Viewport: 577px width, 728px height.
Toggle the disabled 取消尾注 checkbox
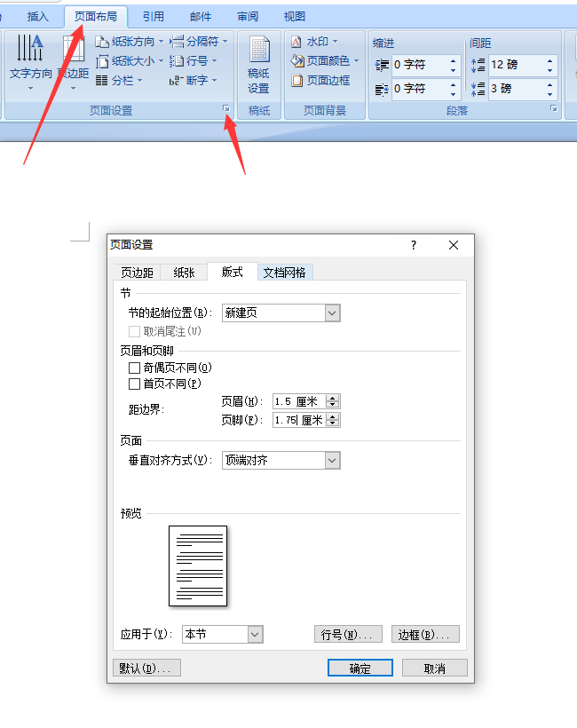pos(134,331)
